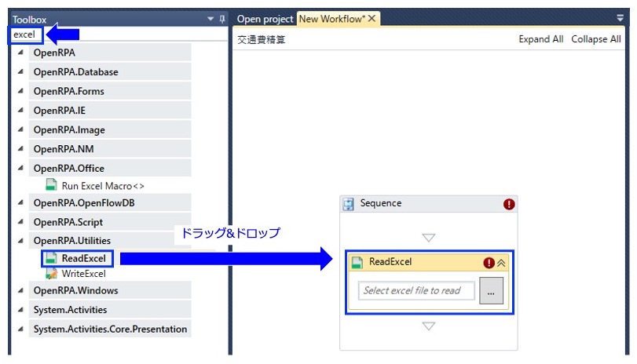The width and height of the screenshot is (637, 364).
Task: Select the System.Activities category header
Action: [x=110, y=310]
